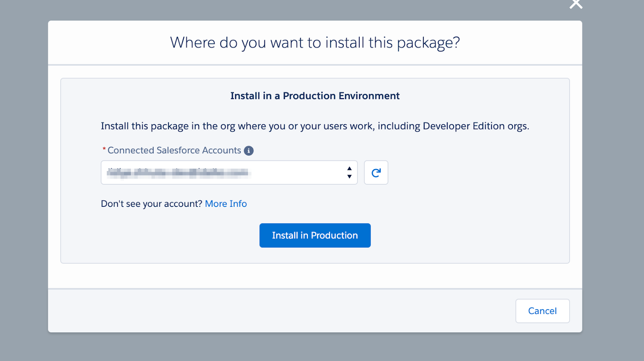Click the Install in Production button

pyautogui.click(x=315, y=235)
